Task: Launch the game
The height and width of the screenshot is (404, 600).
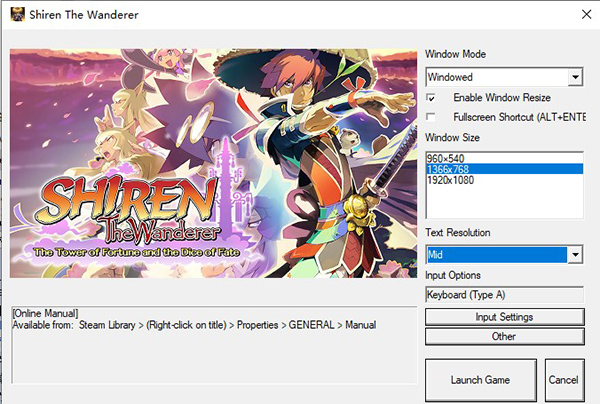Action: [x=481, y=380]
